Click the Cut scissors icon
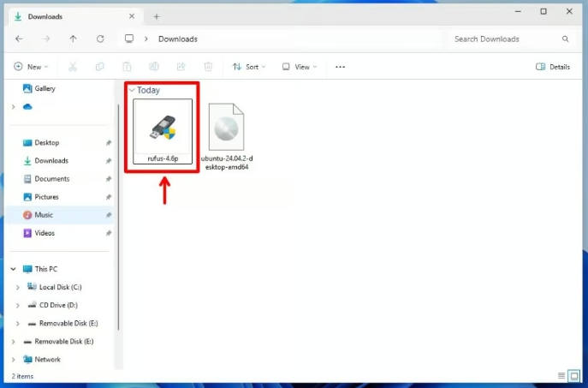The height and width of the screenshot is (388, 588). pyautogui.click(x=73, y=67)
